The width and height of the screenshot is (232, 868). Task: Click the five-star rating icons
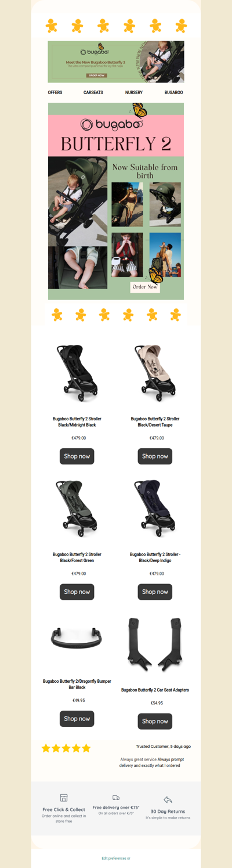(x=66, y=748)
